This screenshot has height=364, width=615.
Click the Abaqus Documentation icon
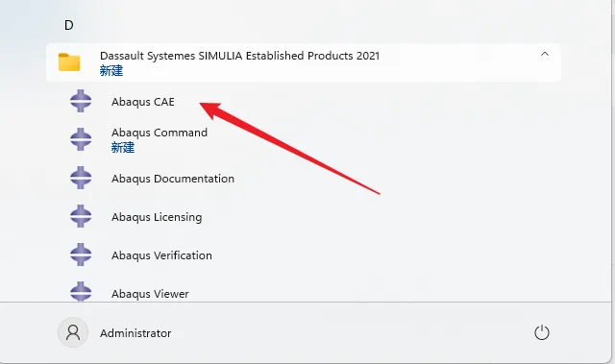81,178
